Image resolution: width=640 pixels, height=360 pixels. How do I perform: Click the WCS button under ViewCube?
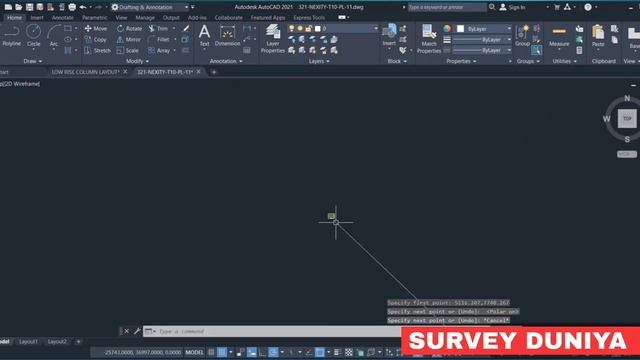pyautogui.click(x=627, y=154)
